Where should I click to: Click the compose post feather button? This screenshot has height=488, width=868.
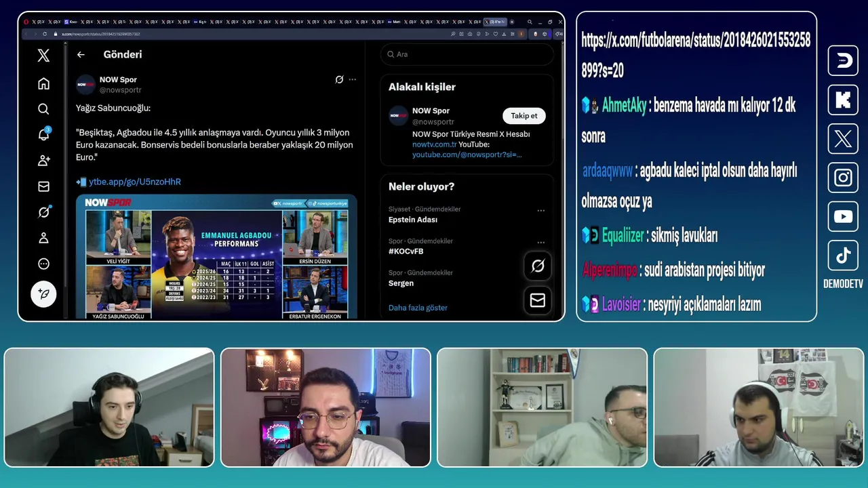tap(43, 294)
